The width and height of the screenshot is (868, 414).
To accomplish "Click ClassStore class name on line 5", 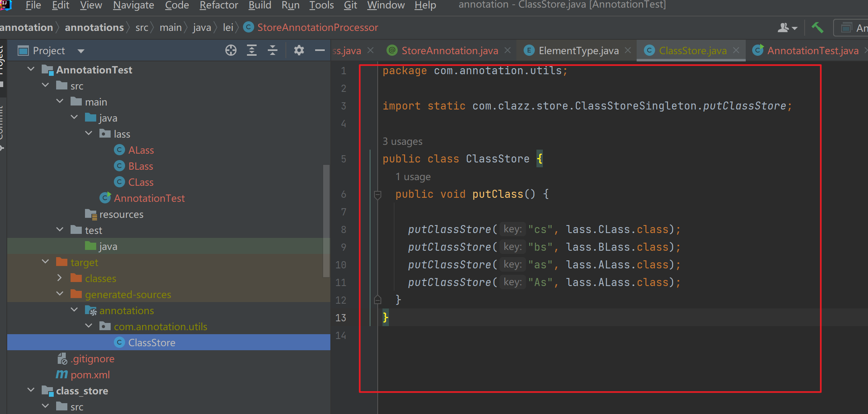I will 498,159.
